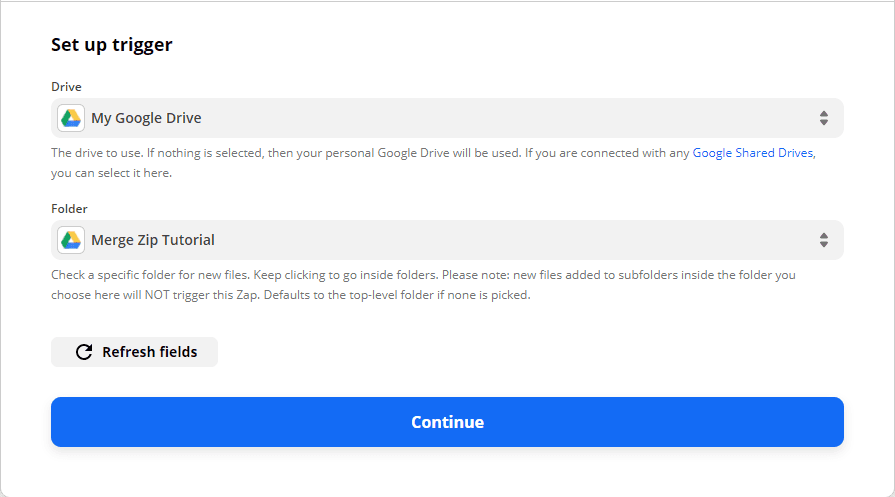Click the Drive field label
This screenshot has width=895, height=497.
click(66, 87)
